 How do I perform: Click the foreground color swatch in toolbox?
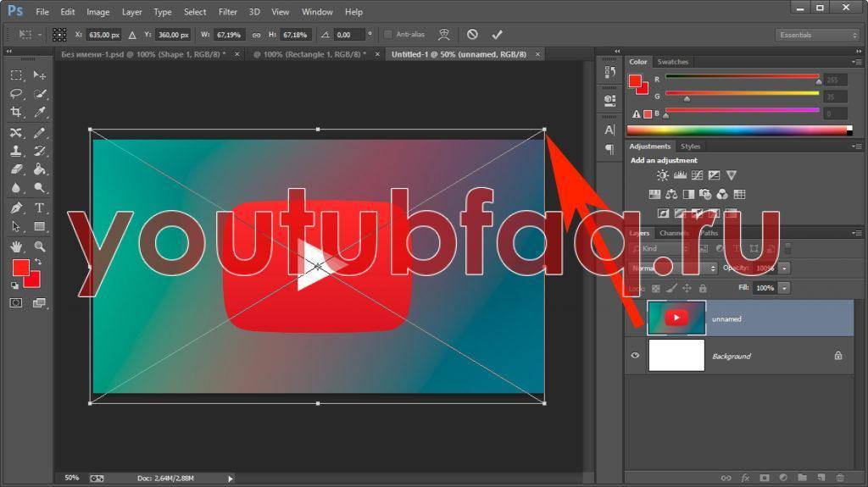[21, 268]
